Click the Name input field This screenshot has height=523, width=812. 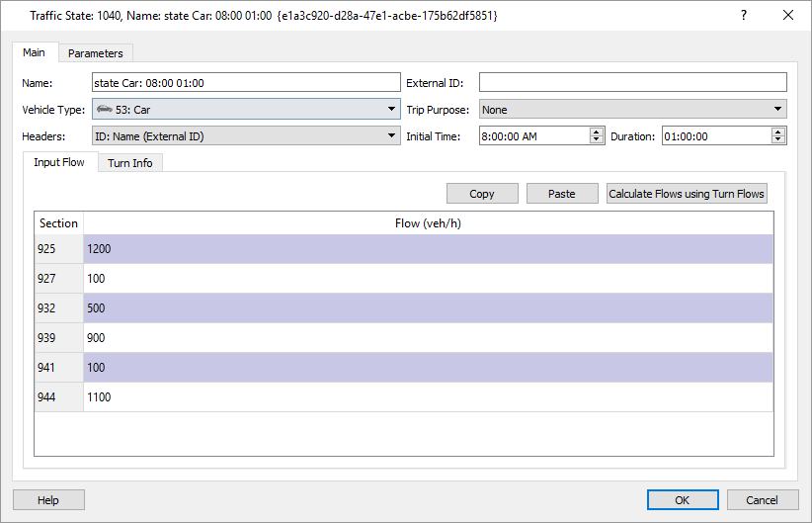pyautogui.click(x=247, y=83)
